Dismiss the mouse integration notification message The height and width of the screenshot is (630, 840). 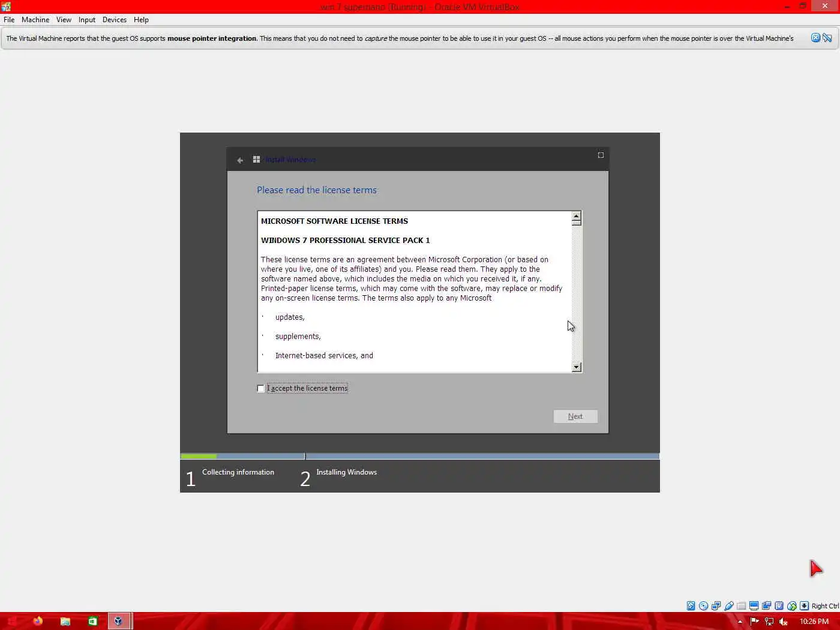click(x=815, y=38)
